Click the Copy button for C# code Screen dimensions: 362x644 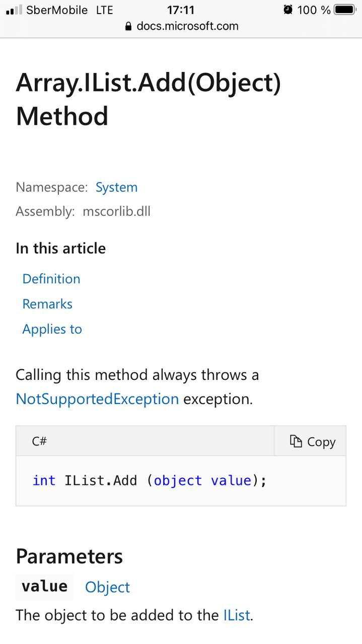310,441
